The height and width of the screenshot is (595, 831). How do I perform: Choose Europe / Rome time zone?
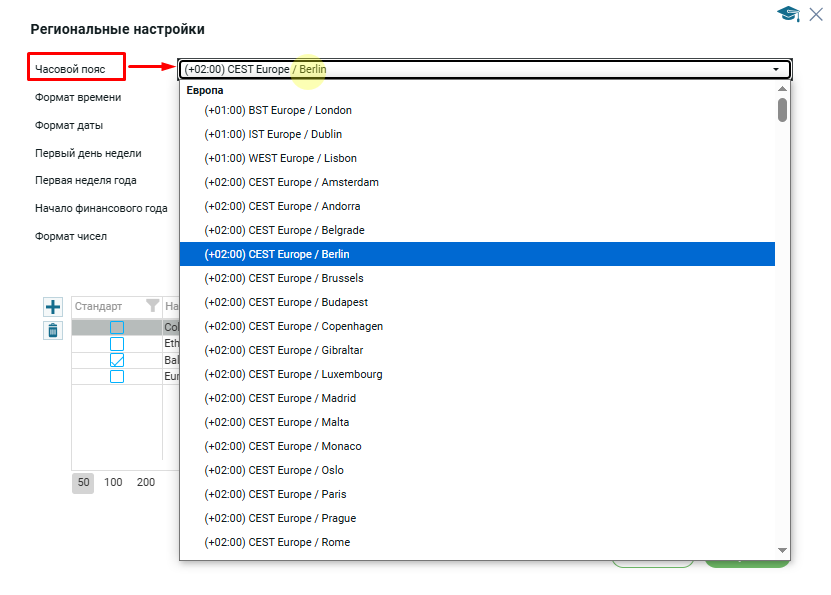tap(277, 542)
